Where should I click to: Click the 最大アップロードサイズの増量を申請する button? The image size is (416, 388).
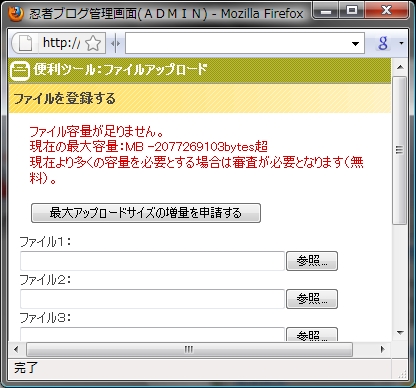(146, 213)
